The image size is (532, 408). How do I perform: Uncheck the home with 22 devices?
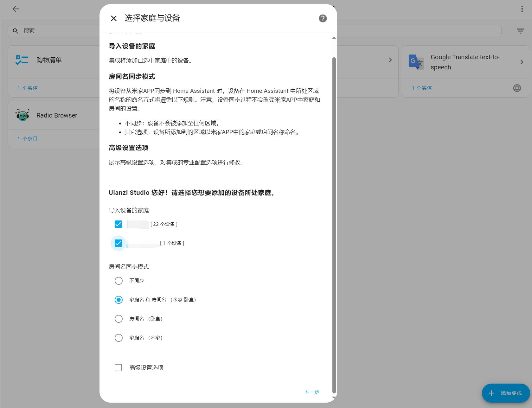tap(118, 224)
